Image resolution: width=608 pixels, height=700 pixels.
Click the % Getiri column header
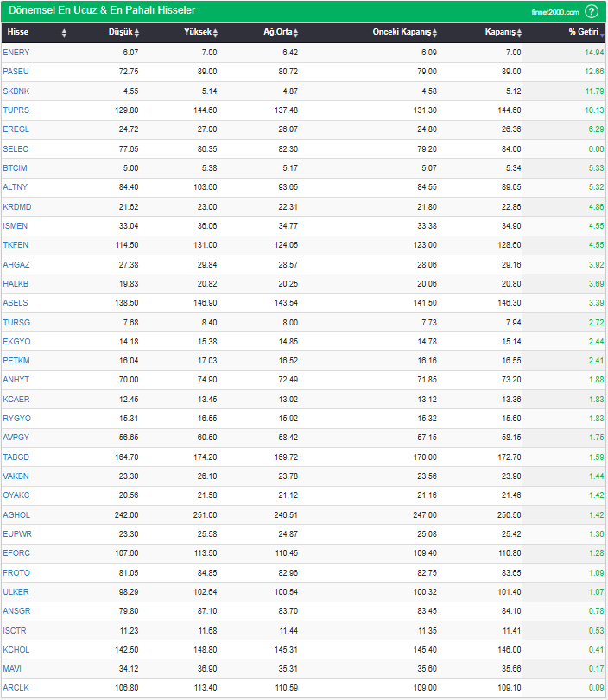click(582, 32)
